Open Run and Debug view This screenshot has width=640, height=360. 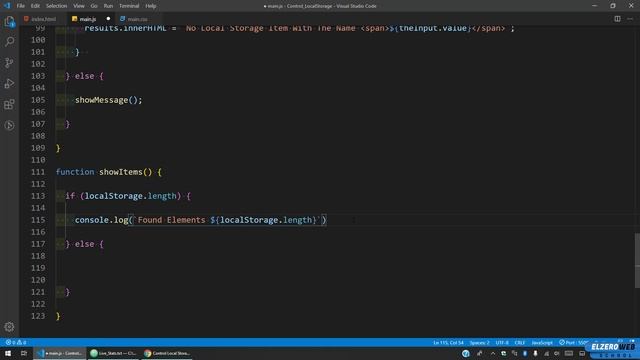(x=9, y=83)
